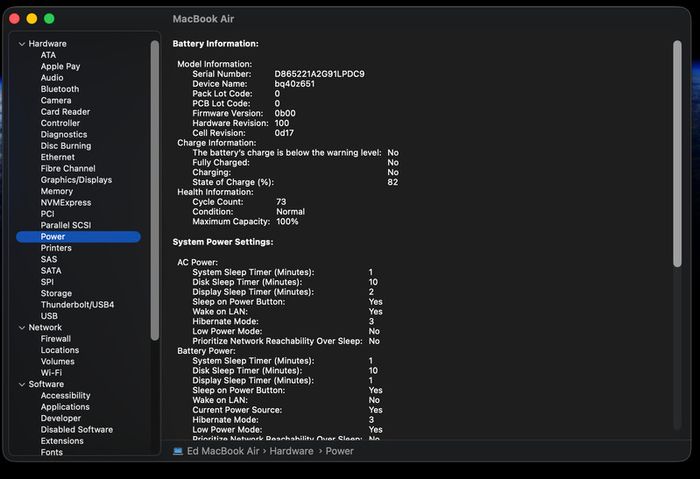This screenshot has height=479, width=700.
Task: Open Volumes under Network
Action: tap(58, 362)
